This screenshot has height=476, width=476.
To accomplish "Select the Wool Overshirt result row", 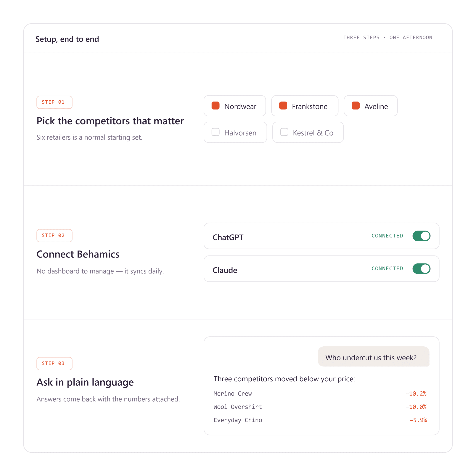I will (x=320, y=407).
